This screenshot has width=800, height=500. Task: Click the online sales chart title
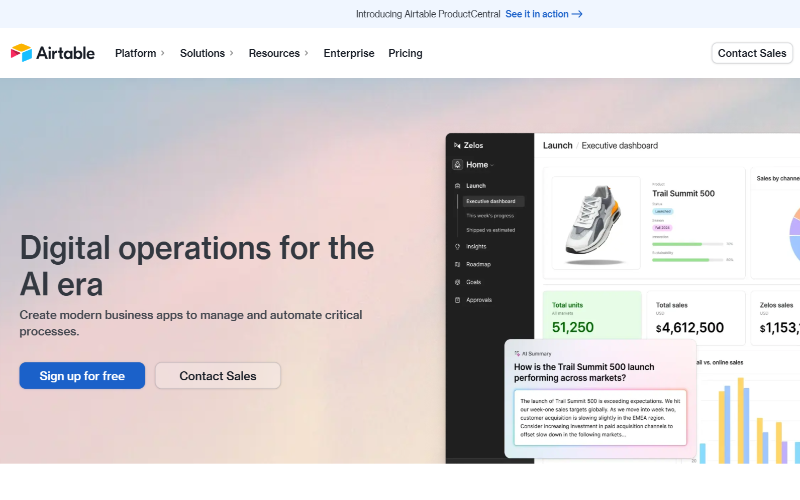click(x=719, y=362)
